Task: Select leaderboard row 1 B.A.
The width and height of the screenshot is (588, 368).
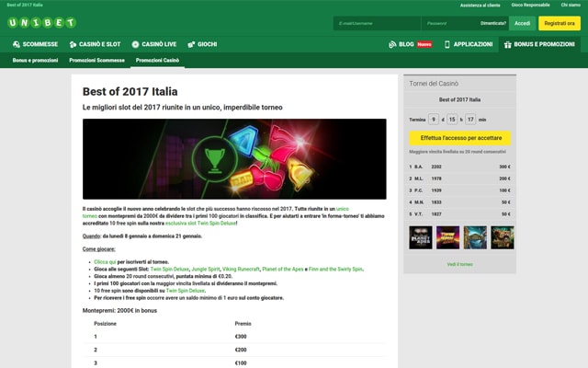Action: pyautogui.click(x=459, y=167)
